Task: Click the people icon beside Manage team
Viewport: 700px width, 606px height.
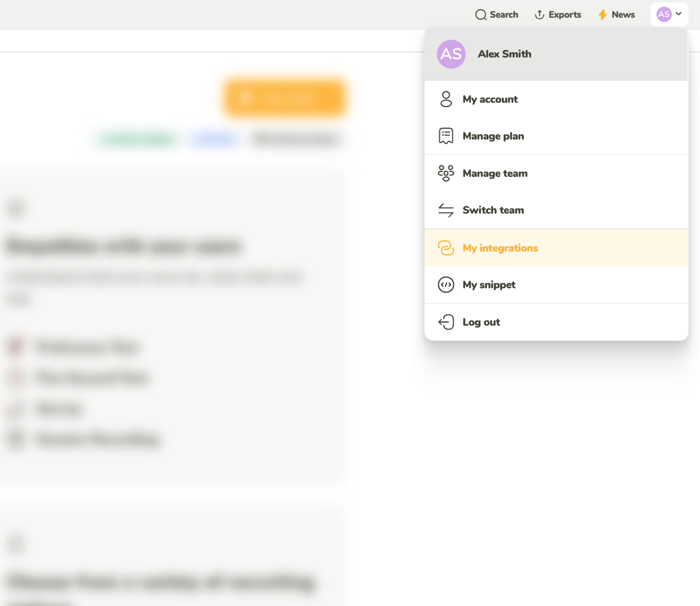Action: click(x=446, y=173)
